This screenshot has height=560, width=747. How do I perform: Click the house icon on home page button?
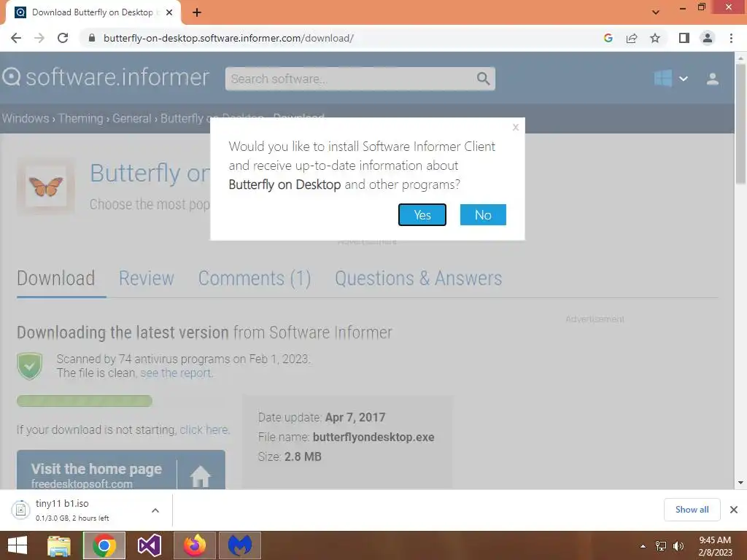pyautogui.click(x=200, y=475)
